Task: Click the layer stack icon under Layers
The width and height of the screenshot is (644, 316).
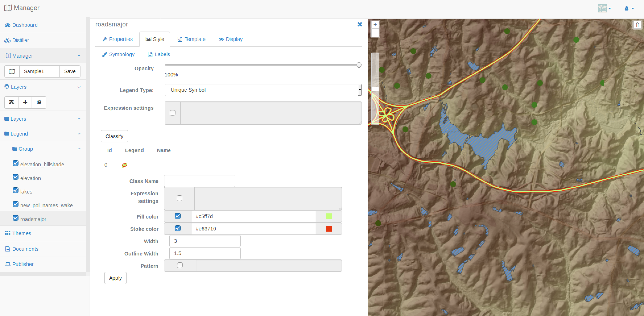Action: point(11,102)
